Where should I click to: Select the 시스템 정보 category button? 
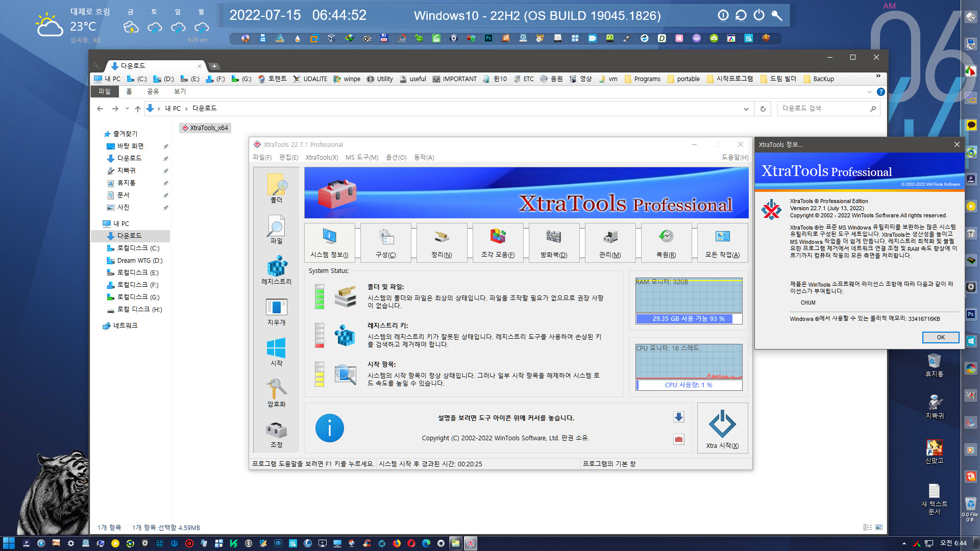click(330, 243)
